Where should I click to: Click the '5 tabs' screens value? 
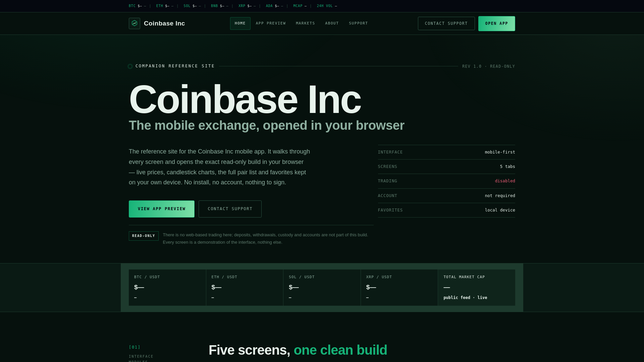click(x=507, y=167)
